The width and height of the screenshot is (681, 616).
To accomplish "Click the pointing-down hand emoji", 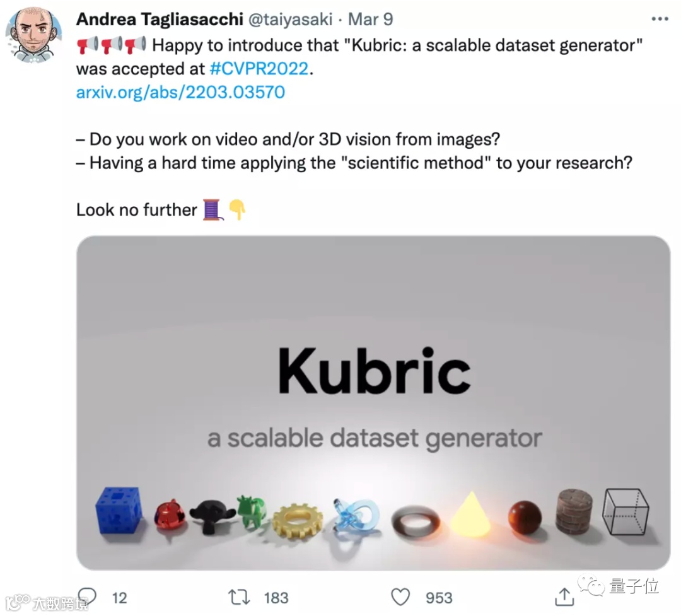I will (238, 209).
